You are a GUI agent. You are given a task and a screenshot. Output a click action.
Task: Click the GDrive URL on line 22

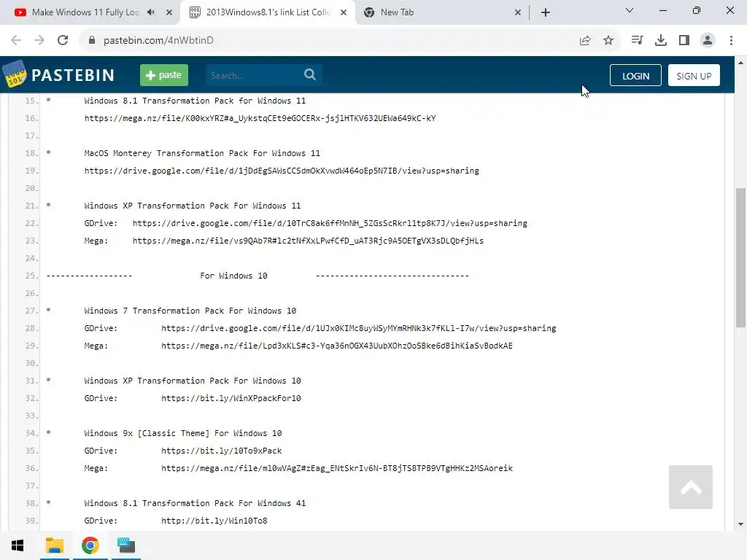pyautogui.click(x=330, y=223)
